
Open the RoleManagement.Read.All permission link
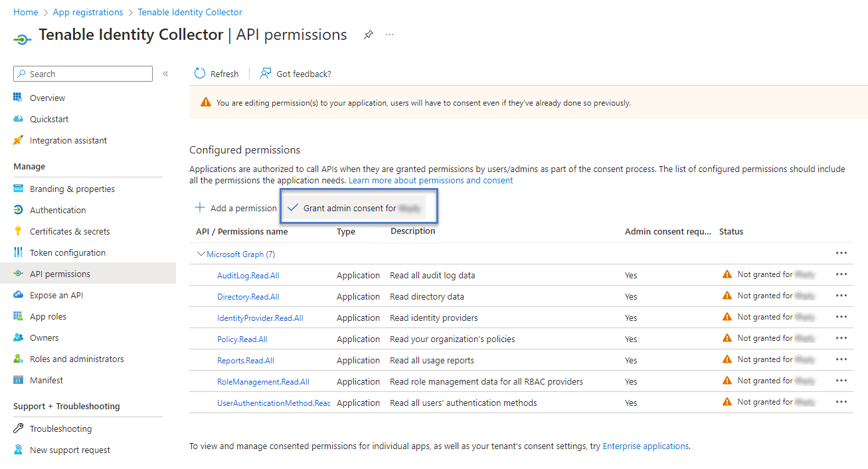point(263,381)
